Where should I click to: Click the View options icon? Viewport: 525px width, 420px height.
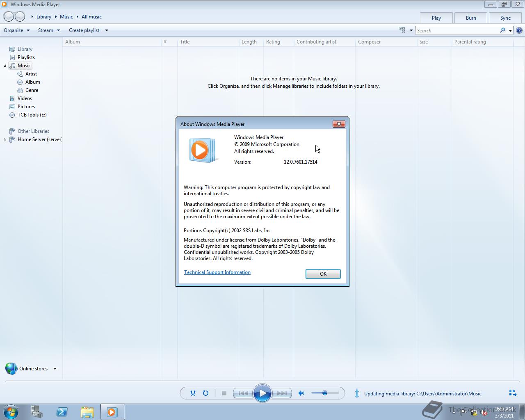(402, 30)
